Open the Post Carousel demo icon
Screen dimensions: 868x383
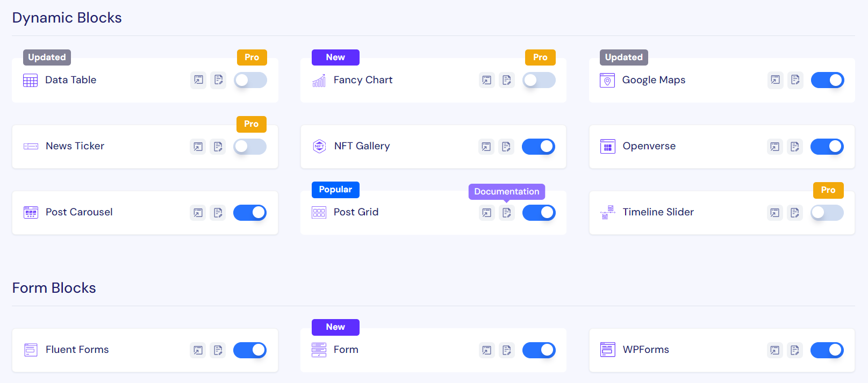198,213
